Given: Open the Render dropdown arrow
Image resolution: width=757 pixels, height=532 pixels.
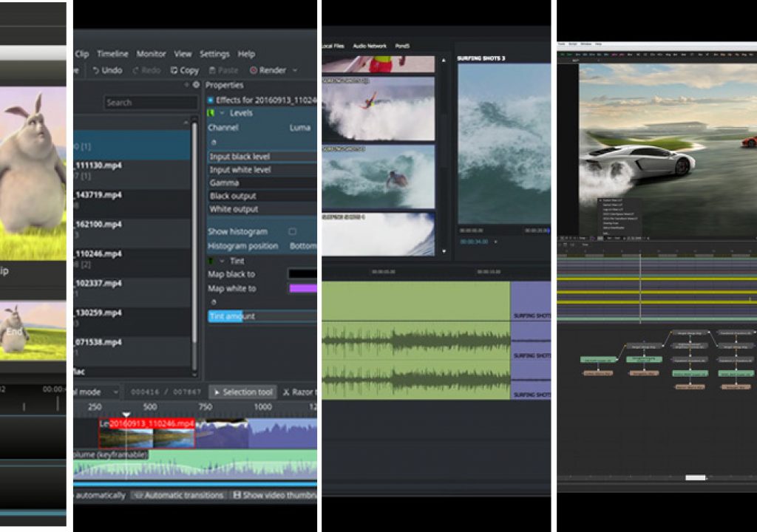Looking at the screenshot, I should [295, 70].
